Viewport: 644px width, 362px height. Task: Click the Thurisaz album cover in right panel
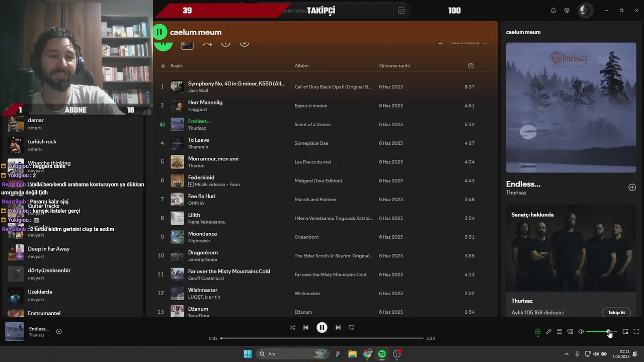[571, 108]
